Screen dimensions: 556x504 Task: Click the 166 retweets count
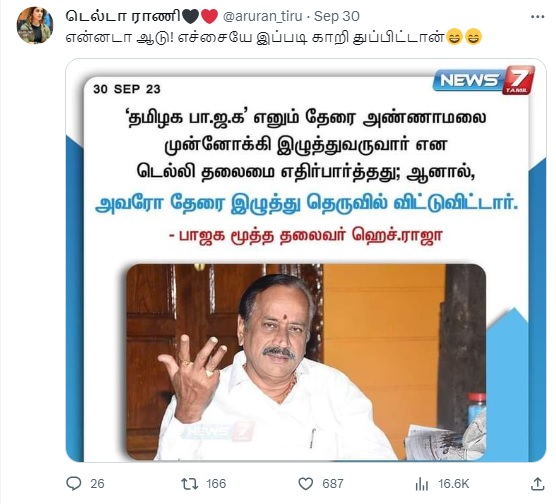pyautogui.click(x=216, y=484)
